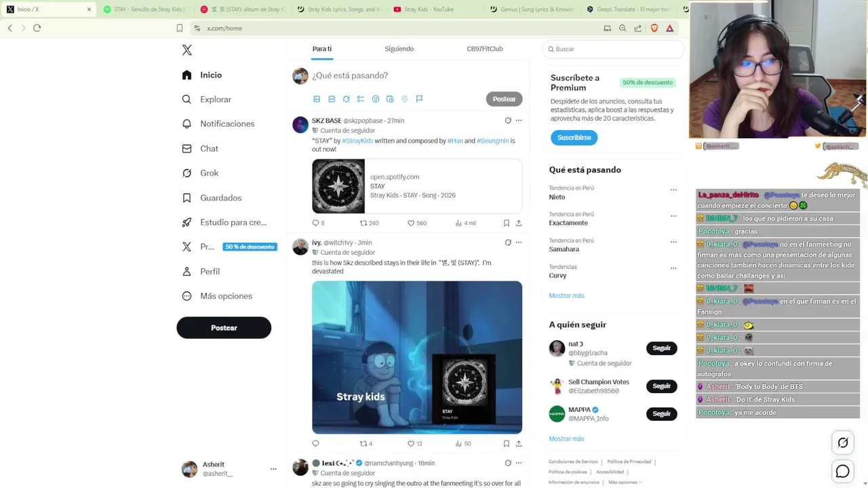Screen dimensions: 868x488
Task: Open options for Exactamente trend
Action: pos(673,216)
